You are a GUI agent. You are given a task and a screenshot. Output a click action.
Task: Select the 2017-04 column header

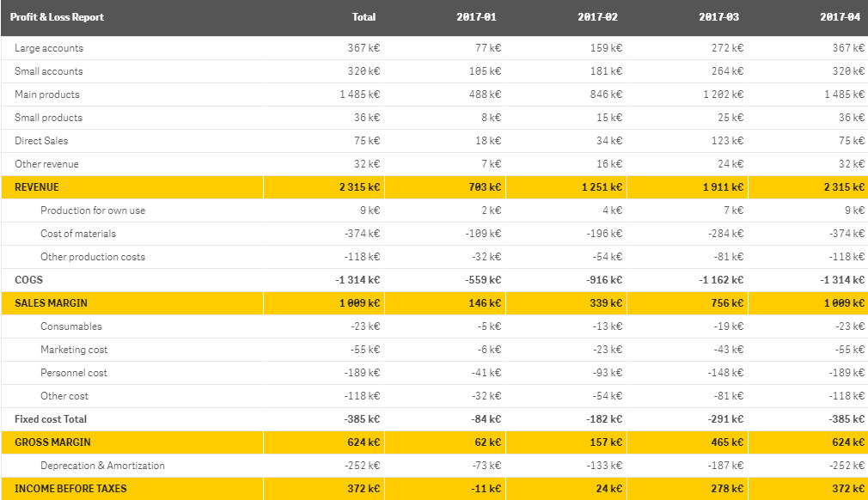pos(840,17)
